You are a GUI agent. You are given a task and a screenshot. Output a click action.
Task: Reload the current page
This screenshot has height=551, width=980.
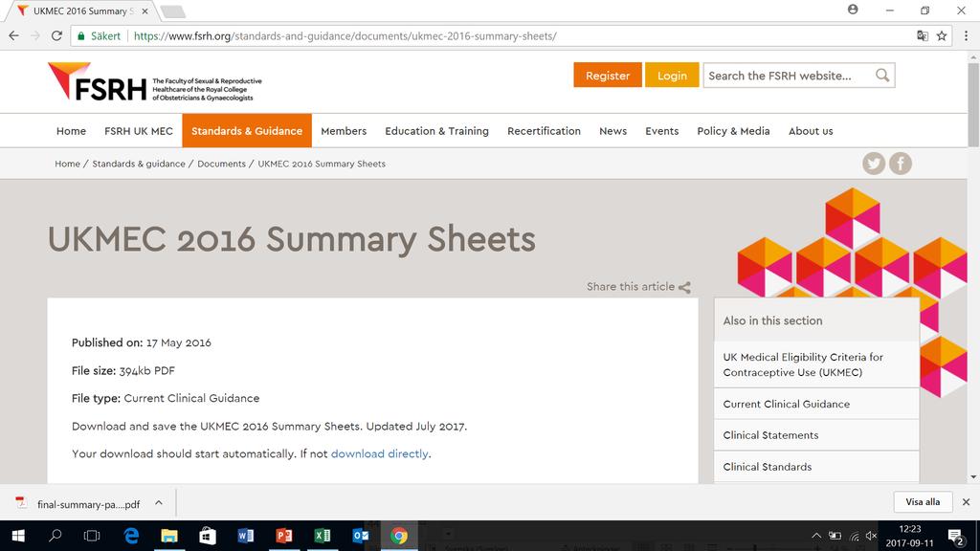pos(56,35)
